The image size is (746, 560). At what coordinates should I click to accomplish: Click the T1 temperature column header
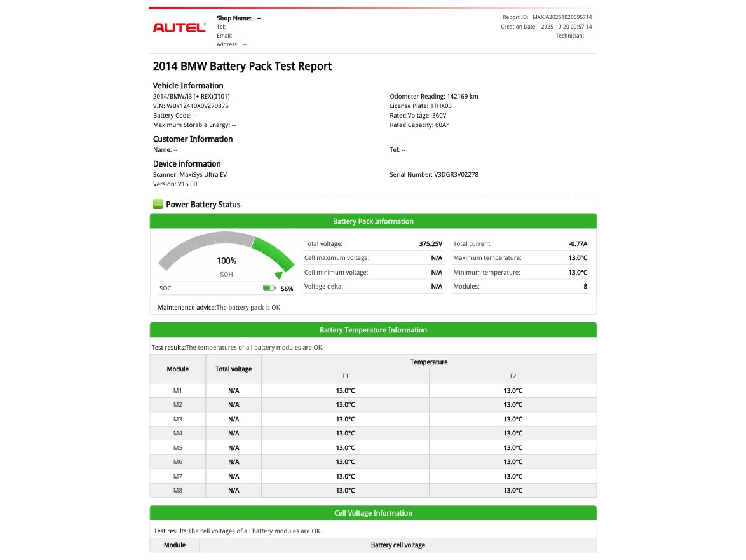345,376
